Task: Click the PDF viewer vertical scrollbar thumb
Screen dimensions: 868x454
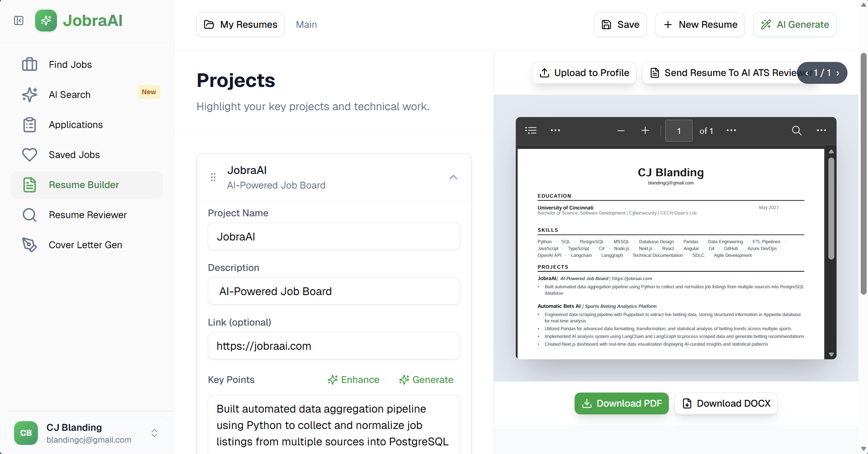Action: [x=831, y=209]
